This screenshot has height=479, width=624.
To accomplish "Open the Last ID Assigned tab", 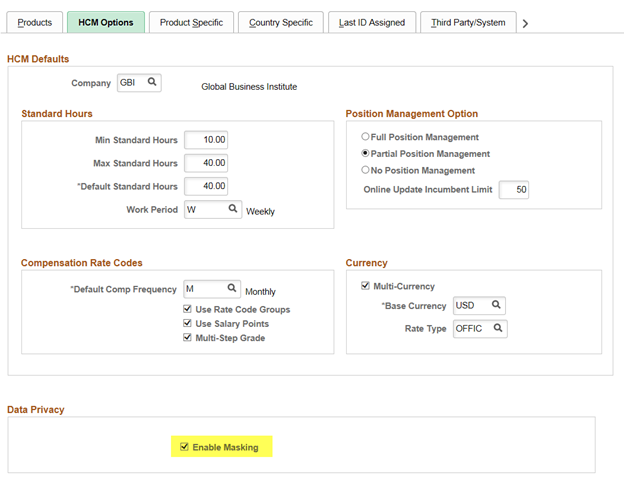I will (371, 22).
